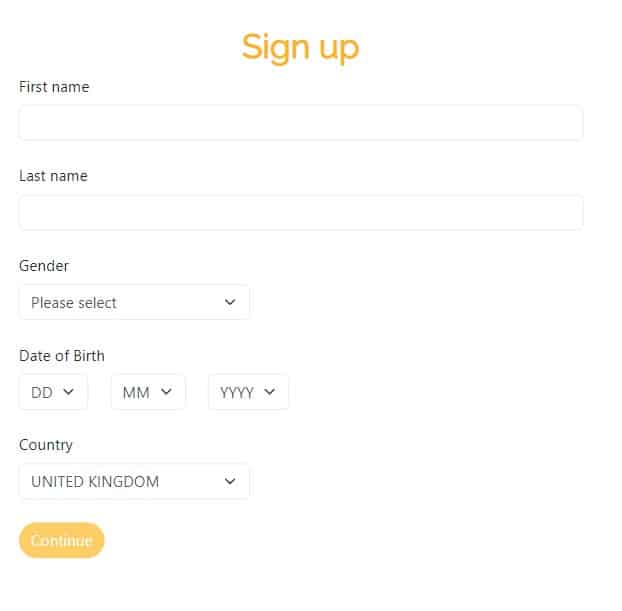This screenshot has height=611, width=622.
Task: Expand the Country dropdown
Action: tap(134, 481)
